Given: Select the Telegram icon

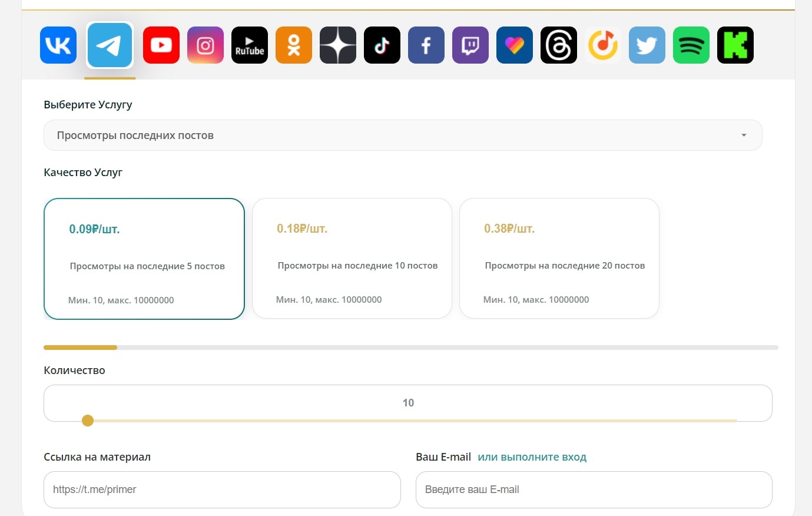Looking at the screenshot, I should [110, 45].
